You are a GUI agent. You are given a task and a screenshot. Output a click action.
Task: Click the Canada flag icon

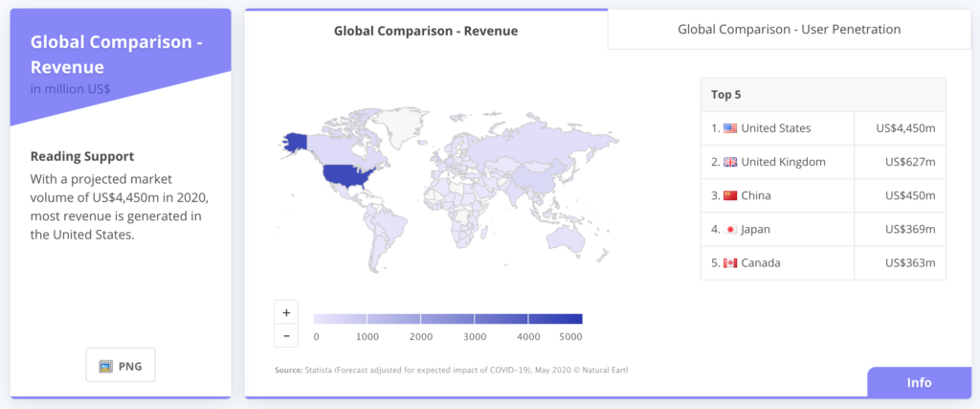pos(730,262)
